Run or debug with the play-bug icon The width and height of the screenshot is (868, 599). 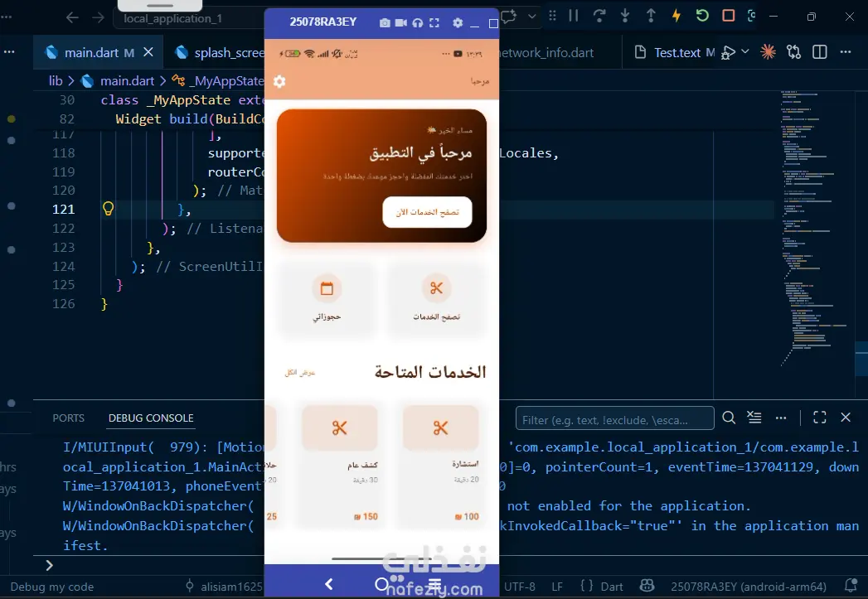(729, 52)
